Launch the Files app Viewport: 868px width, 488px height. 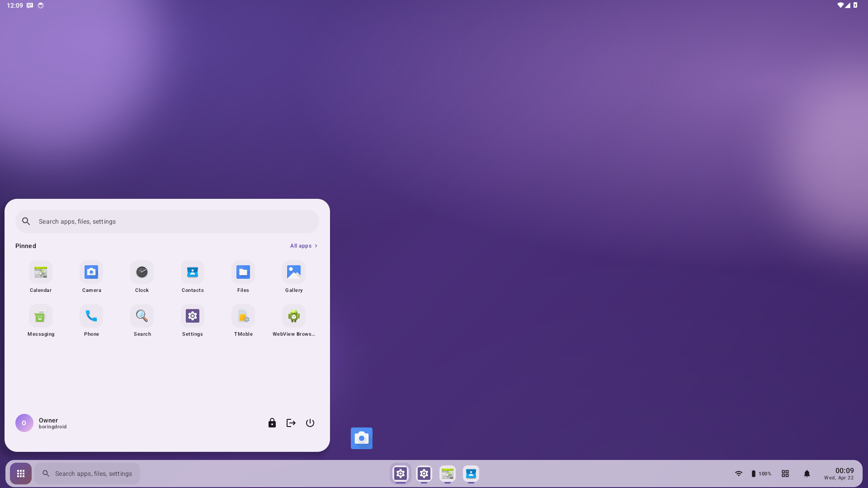pos(243,272)
